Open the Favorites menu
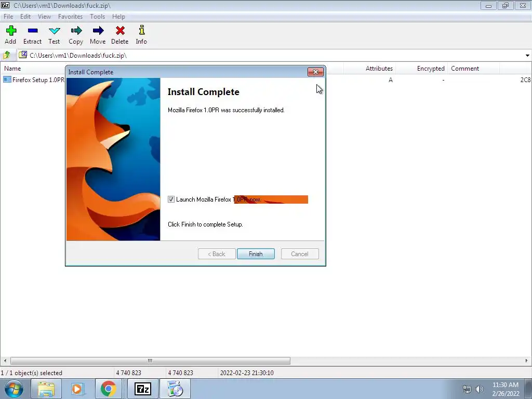 tap(70, 16)
